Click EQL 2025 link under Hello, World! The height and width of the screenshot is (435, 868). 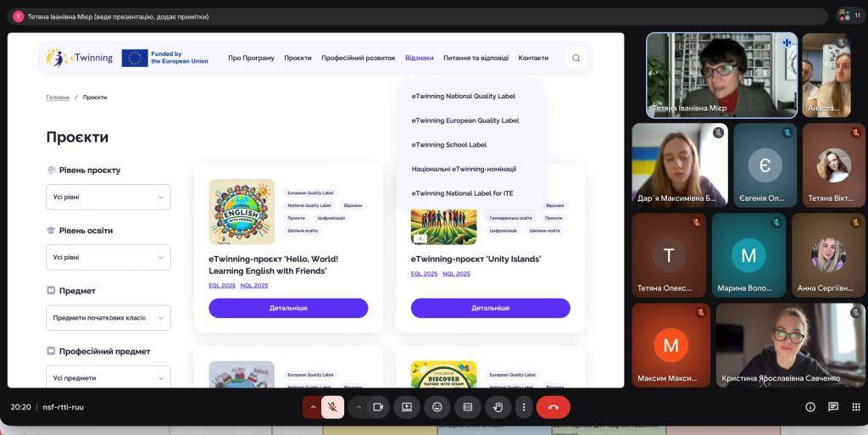pyautogui.click(x=222, y=286)
